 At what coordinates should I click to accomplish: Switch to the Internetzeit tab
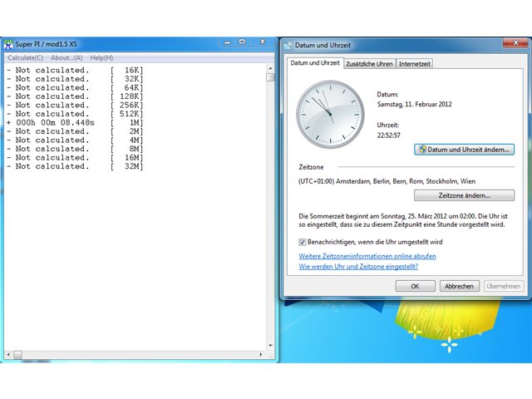414,64
